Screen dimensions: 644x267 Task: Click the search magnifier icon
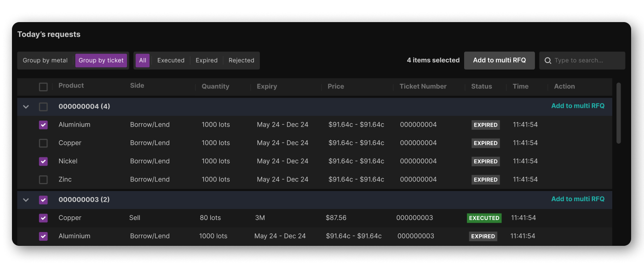point(547,60)
